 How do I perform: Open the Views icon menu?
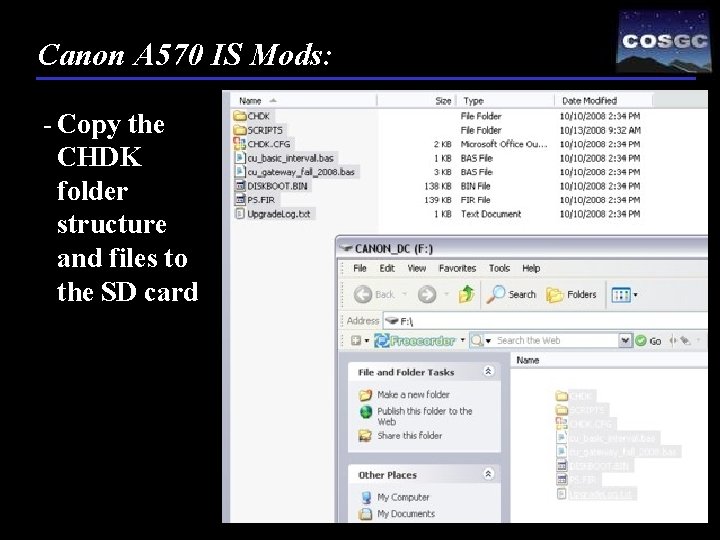pos(621,295)
